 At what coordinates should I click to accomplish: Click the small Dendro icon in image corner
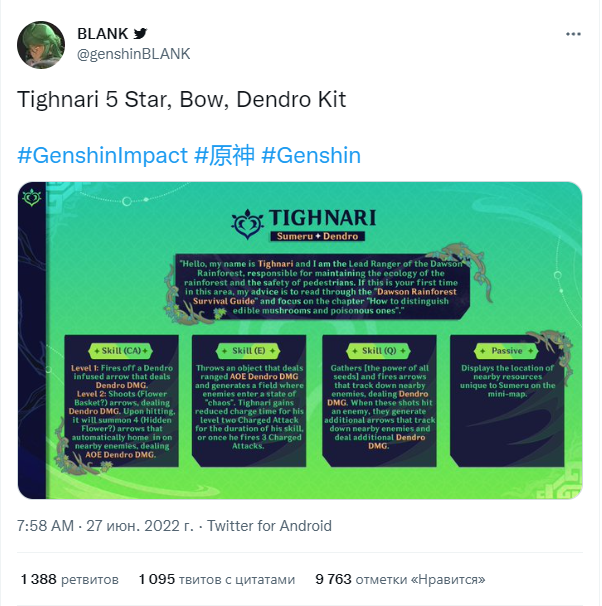pos(32,197)
